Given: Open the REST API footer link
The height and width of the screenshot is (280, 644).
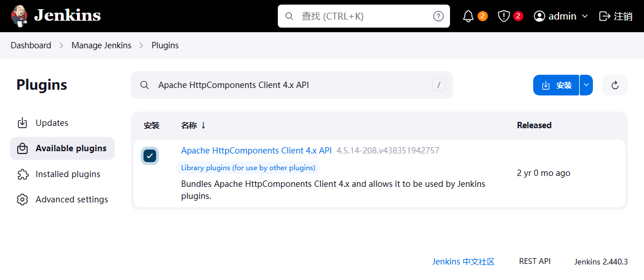Looking at the screenshot, I should tap(535, 261).
